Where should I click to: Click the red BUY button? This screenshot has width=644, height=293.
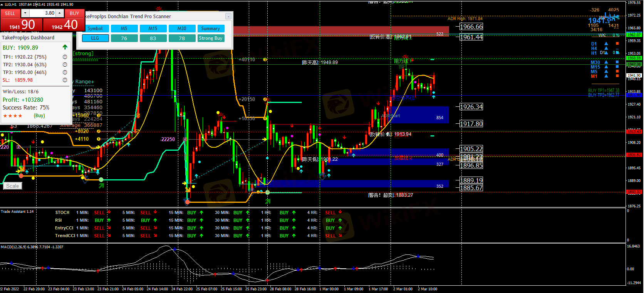[74, 13]
